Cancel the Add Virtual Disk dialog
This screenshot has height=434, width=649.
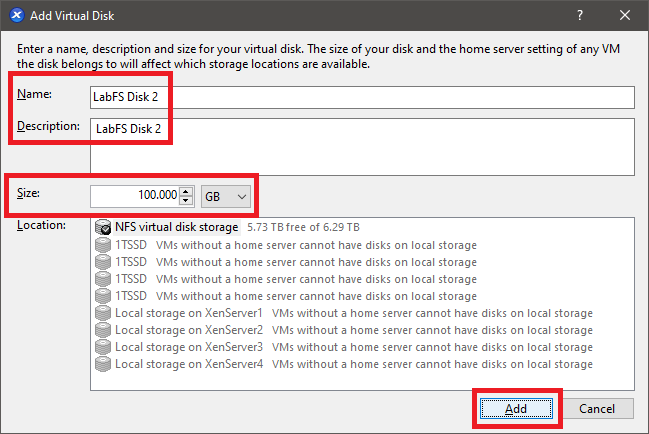tap(597, 408)
